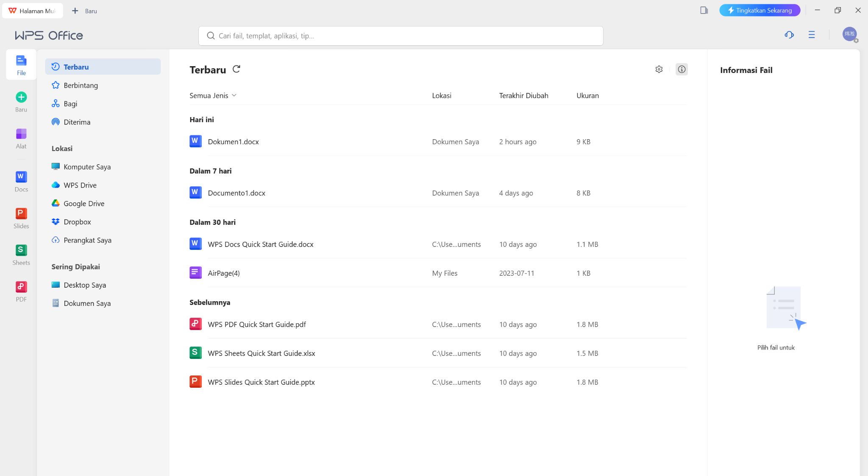Open Dokumen Saya frequent folder
The width and height of the screenshot is (868, 476).
click(x=103, y=303)
